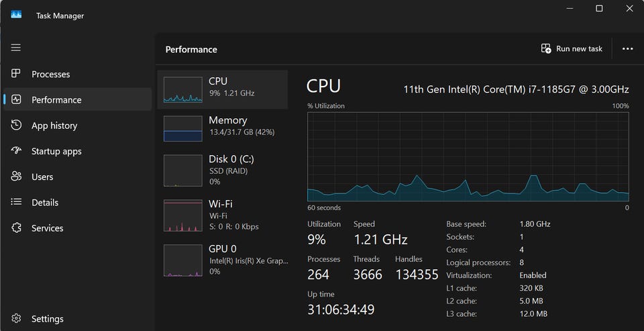Click the Run new task icon
This screenshot has width=644, height=331.
(546, 48)
